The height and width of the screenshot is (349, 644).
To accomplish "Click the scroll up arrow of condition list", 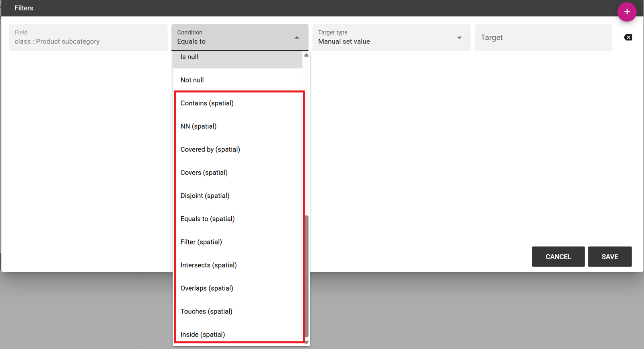I will coord(307,55).
